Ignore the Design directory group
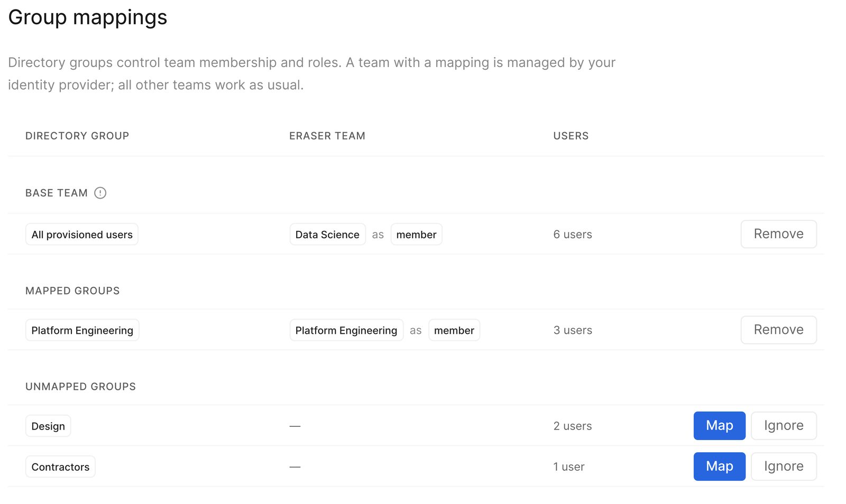846x504 pixels. click(x=784, y=425)
